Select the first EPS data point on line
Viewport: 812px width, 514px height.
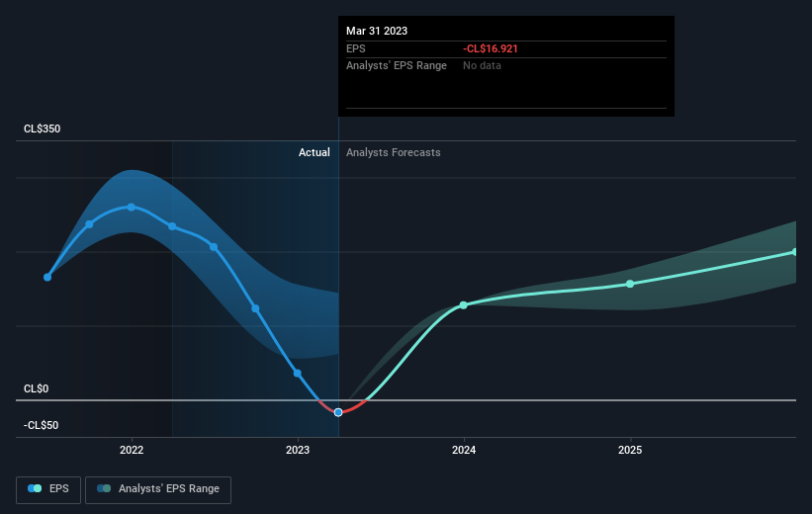[x=47, y=278]
